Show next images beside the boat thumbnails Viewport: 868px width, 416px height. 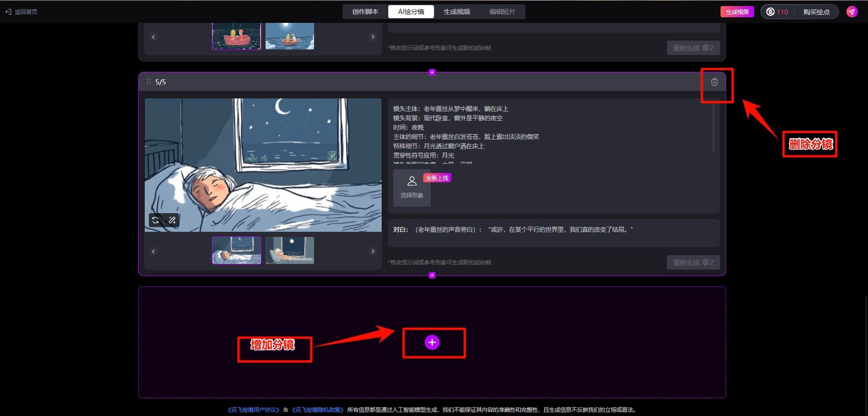point(372,37)
